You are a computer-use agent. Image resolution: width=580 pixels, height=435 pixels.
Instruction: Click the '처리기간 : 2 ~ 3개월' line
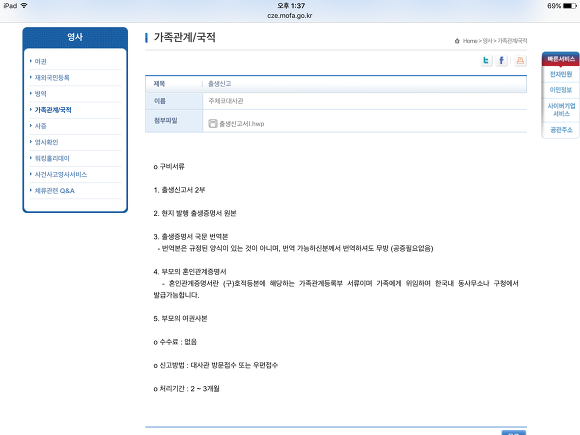(186, 389)
